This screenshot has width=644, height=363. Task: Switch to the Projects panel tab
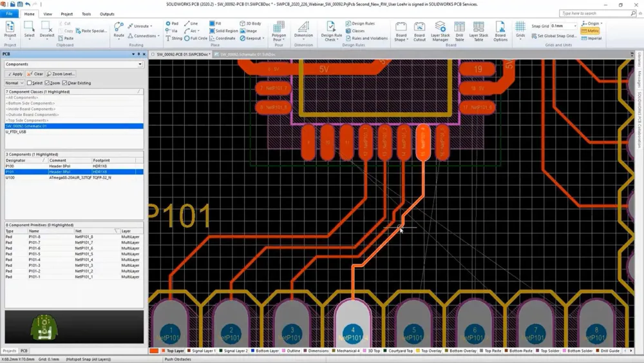pos(10,351)
